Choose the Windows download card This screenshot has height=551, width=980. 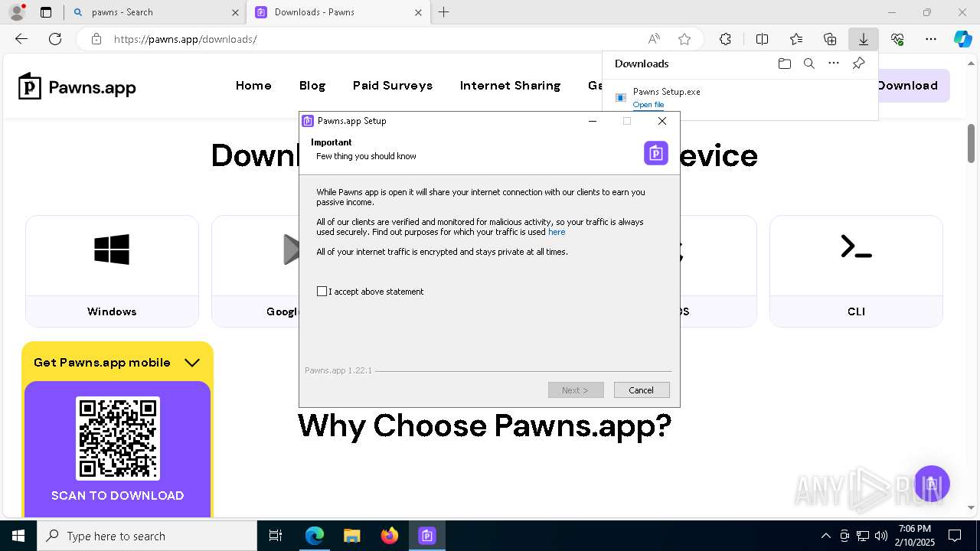pos(112,271)
